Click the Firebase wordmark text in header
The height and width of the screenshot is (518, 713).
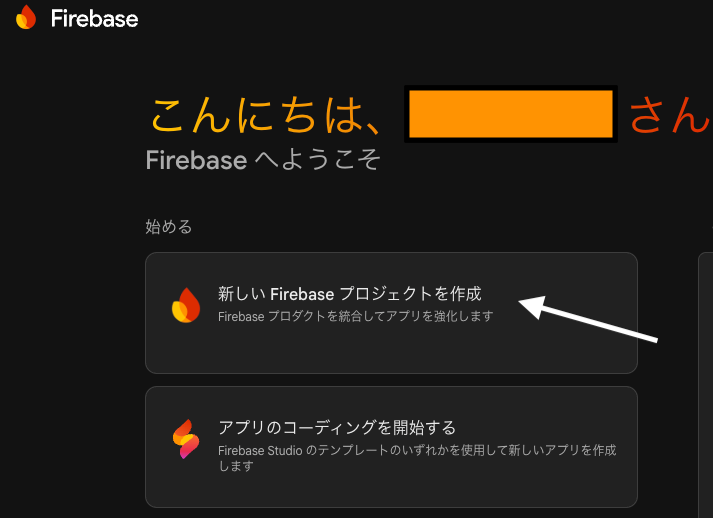[x=94, y=18]
